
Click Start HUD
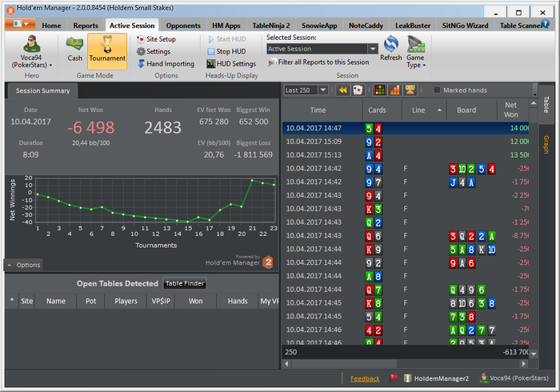click(226, 39)
